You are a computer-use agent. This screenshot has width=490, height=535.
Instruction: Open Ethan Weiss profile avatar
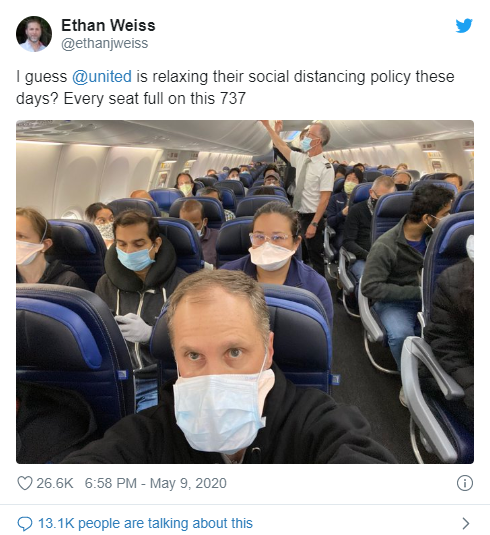pos(34,34)
